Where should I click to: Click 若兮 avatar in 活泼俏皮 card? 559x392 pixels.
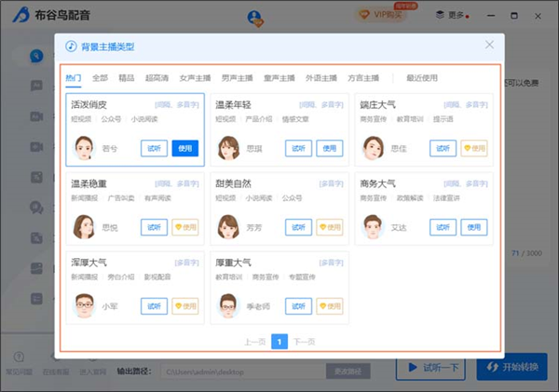85,148
